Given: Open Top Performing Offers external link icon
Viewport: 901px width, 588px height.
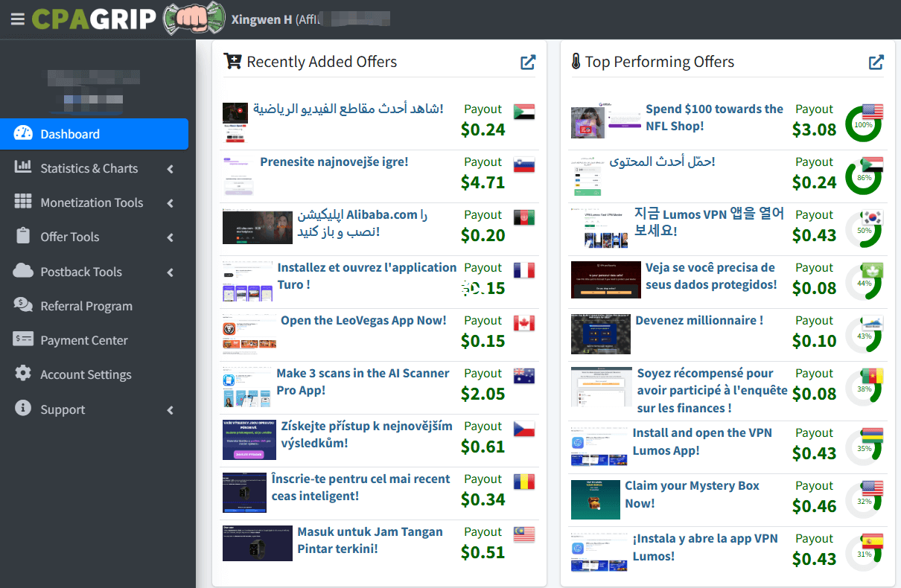Looking at the screenshot, I should point(876,63).
